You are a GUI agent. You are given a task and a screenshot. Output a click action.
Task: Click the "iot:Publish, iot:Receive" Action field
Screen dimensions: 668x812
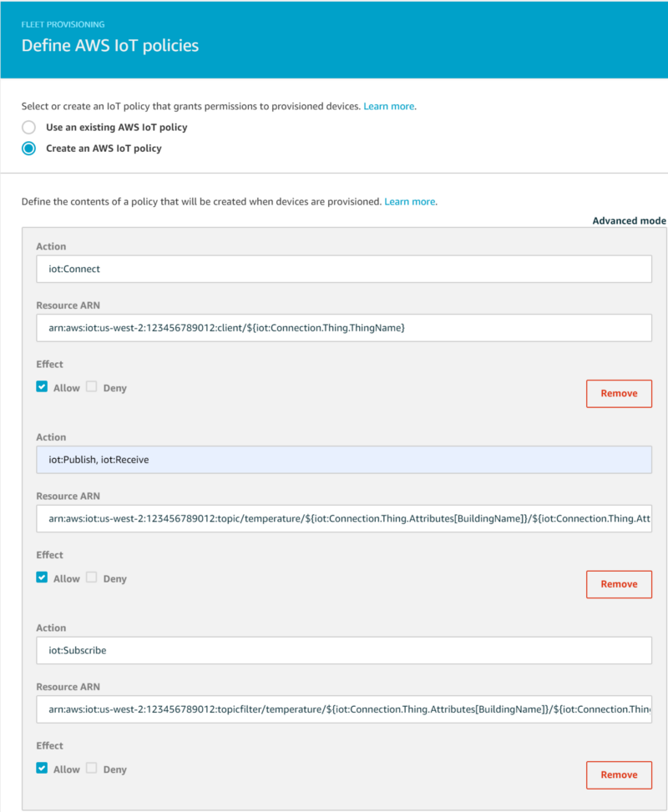[343, 459]
